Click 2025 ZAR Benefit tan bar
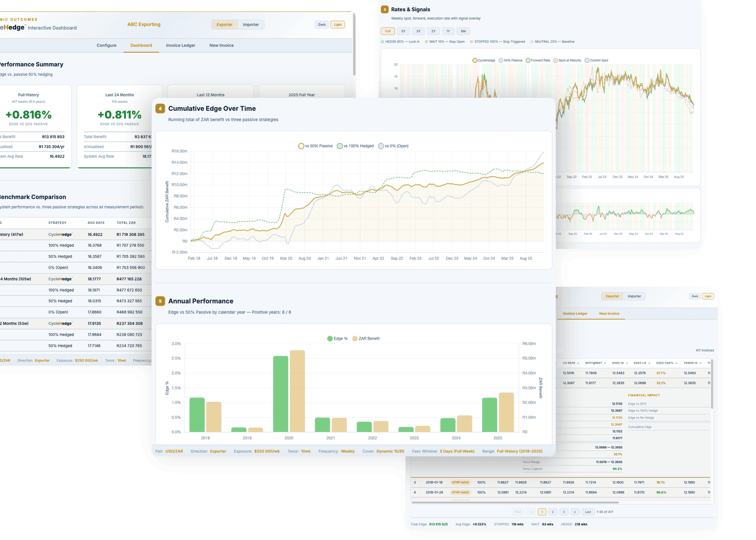Image resolution: width=756 pixels, height=540 pixels. tap(507, 412)
